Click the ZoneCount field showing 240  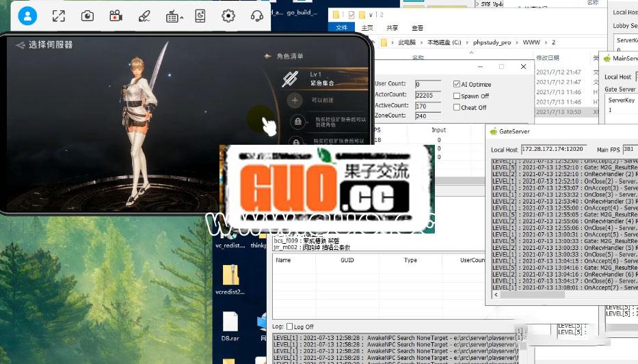tap(427, 116)
